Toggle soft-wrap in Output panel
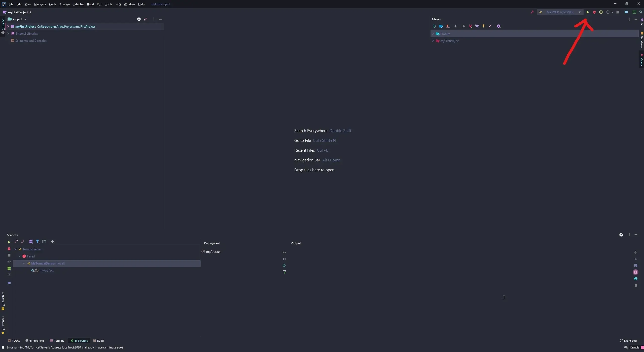This screenshot has width=644, height=352. 635,266
